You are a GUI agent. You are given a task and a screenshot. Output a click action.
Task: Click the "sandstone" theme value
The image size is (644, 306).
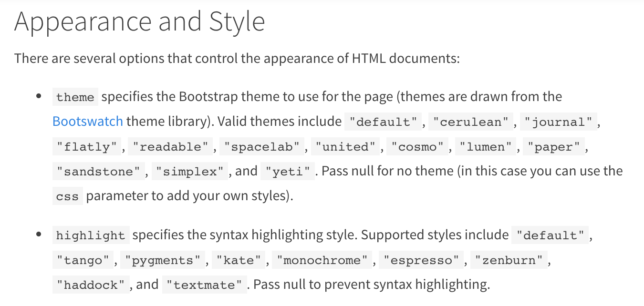pos(98,171)
